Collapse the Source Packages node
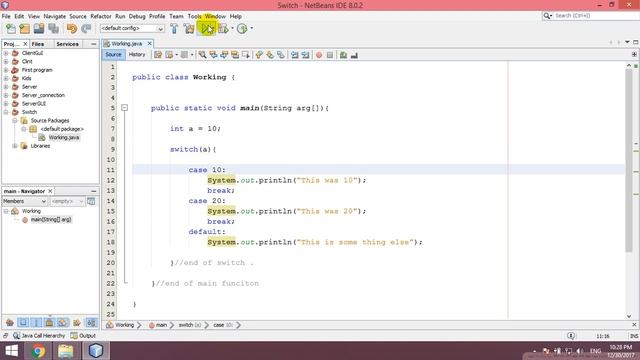 coord(15,120)
